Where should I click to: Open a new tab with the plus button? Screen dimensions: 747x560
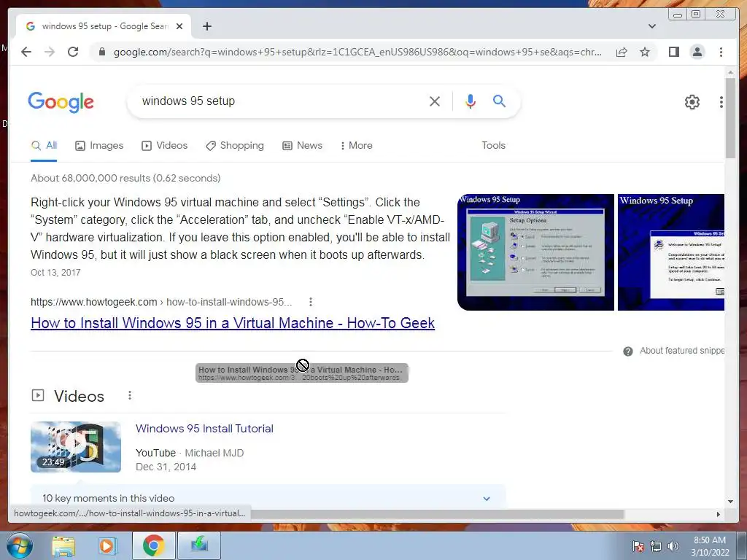(x=206, y=26)
